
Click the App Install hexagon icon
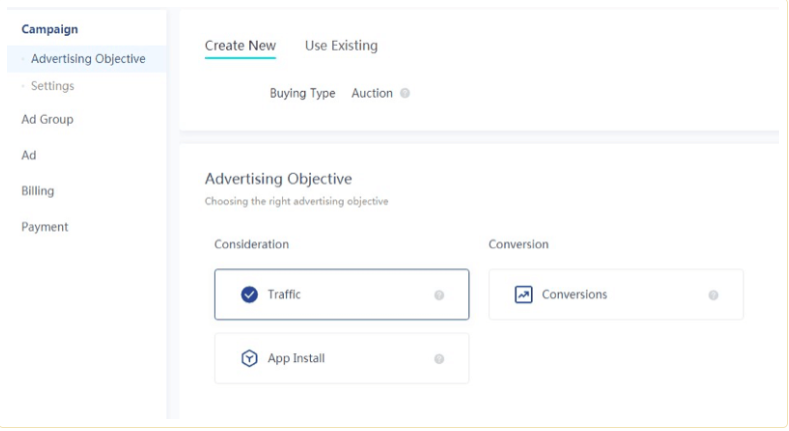(250, 359)
